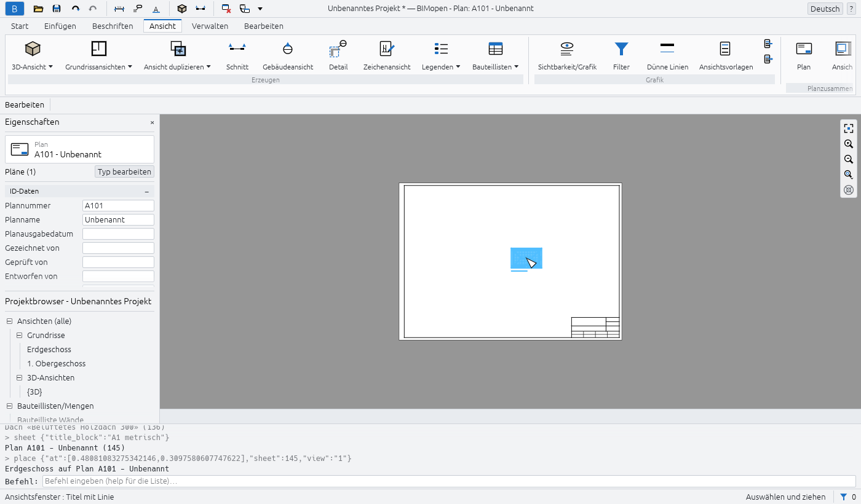Create a Zeichenansicht drafting view
The width and height of the screenshot is (861, 504).
coord(387,57)
